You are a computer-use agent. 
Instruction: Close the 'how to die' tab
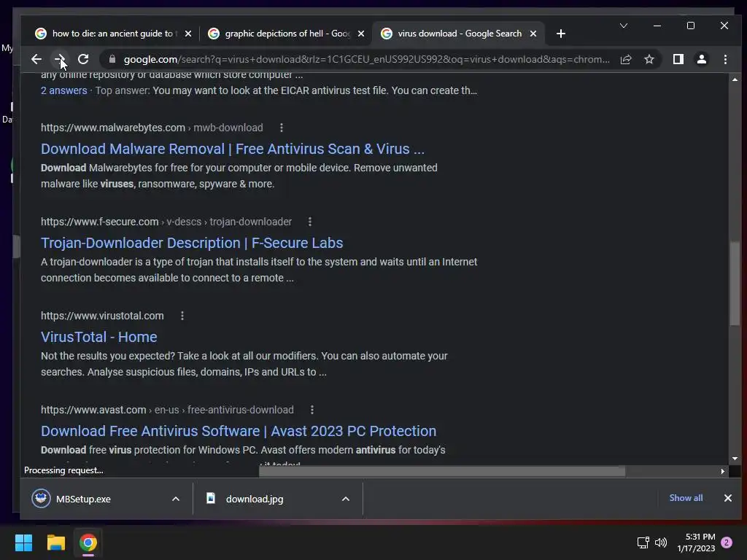pyautogui.click(x=188, y=34)
